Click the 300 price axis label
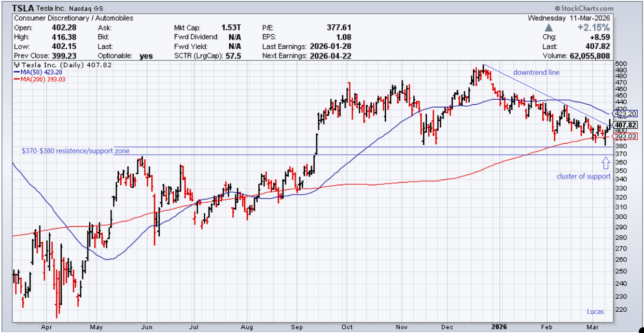This screenshot has height=333, width=644. click(x=620, y=216)
